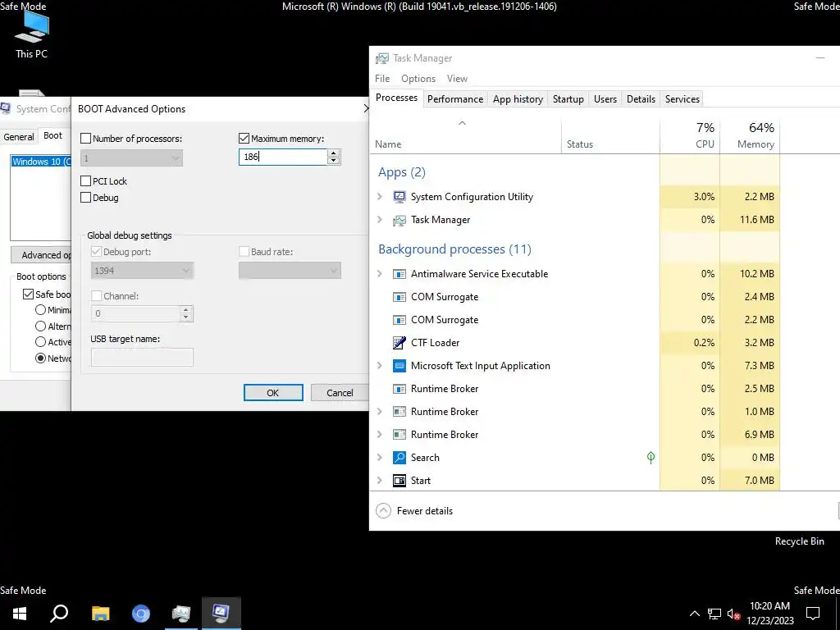The height and width of the screenshot is (630, 840).
Task: Open the Options menu in Task Manager
Action: click(418, 78)
